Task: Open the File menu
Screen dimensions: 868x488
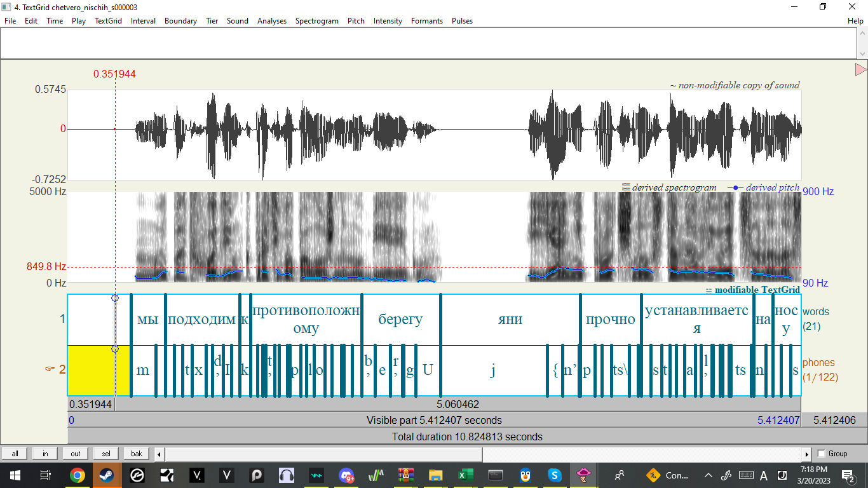Action: 10,21
